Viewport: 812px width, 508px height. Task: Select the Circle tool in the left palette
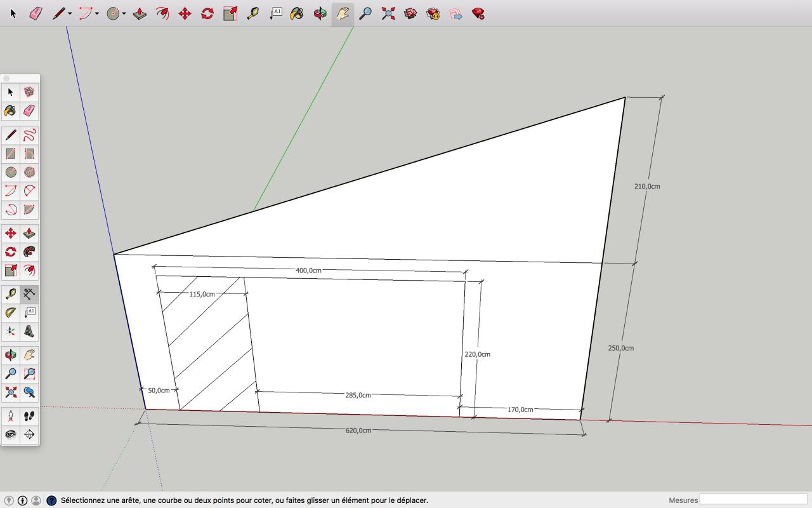(11, 172)
